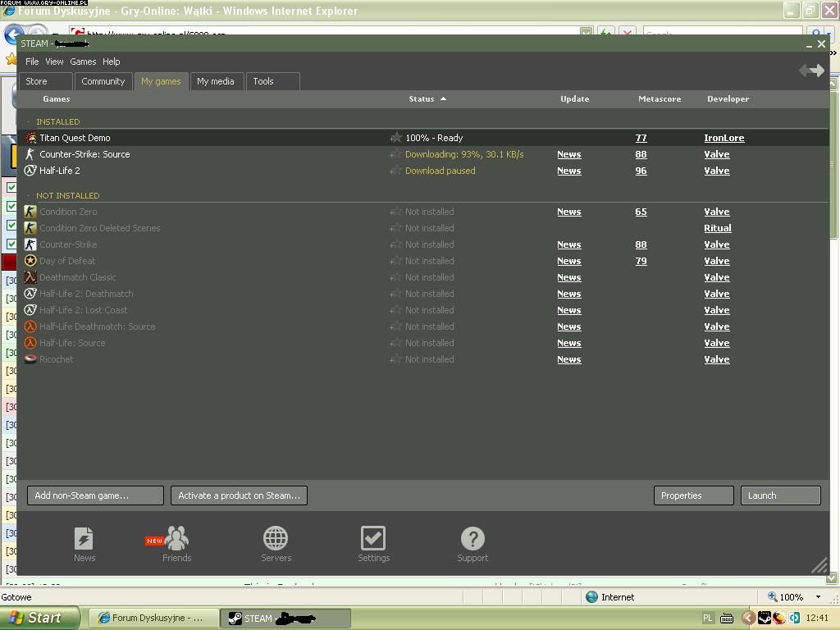
Task: Click the Titan Quest Demo game icon
Action: (30, 138)
